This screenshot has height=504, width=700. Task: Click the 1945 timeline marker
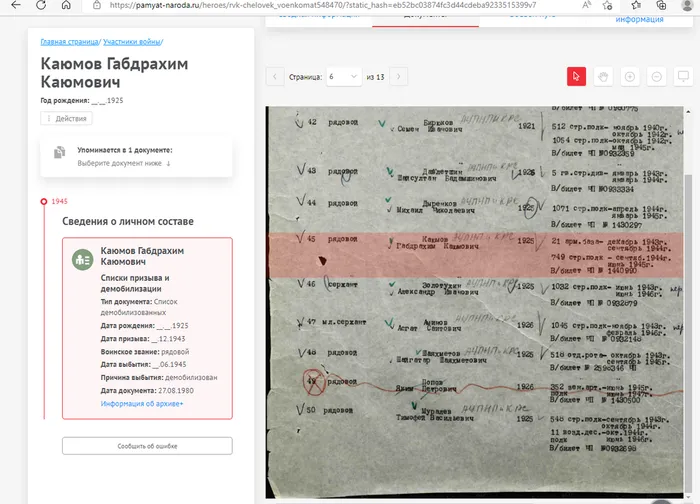[x=44, y=201]
